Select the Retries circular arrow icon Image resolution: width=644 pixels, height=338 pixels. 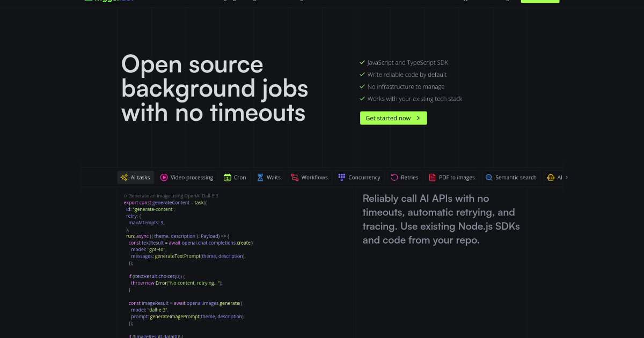pos(393,177)
